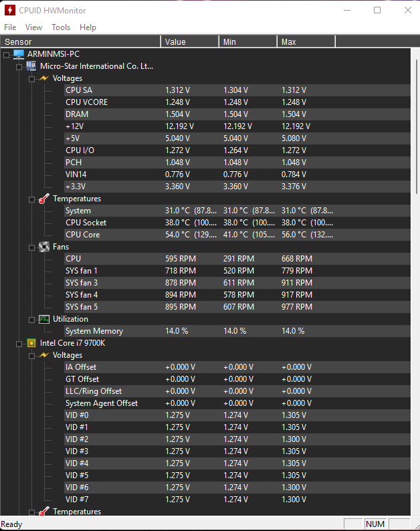Click the NUM indicator in status bar
Image resolution: width=420 pixels, height=531 pixels.
[375, 524]
